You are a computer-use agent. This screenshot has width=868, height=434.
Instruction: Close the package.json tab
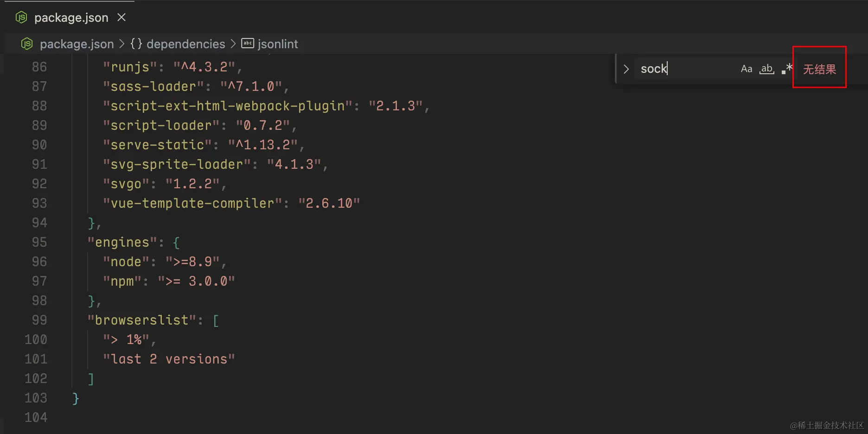pos(121,18)
